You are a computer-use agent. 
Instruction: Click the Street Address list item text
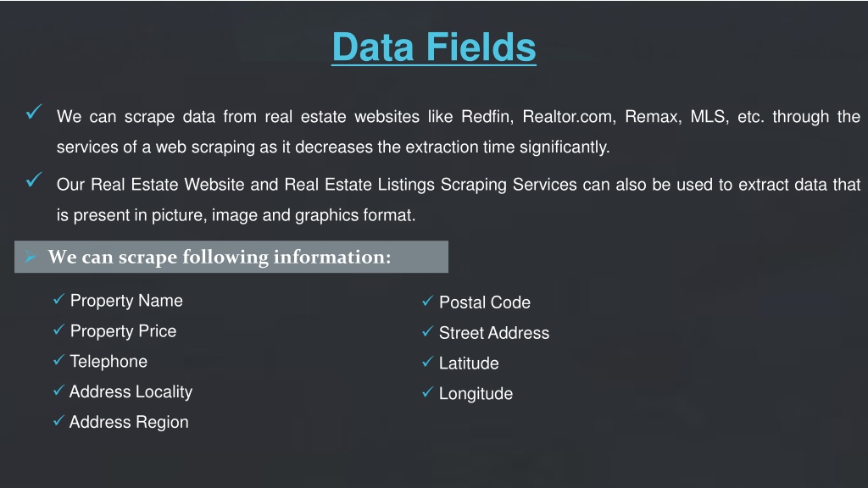click(x=494, y=332)
